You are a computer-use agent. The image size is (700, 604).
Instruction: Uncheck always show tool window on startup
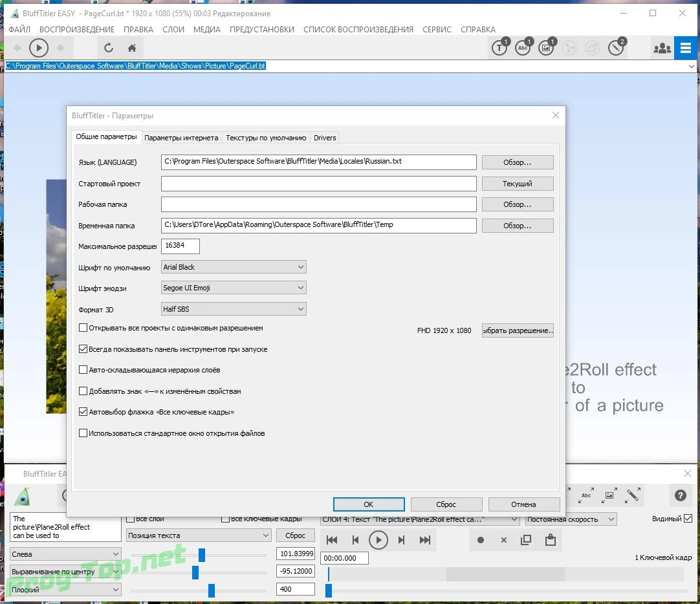tap(83, 349)
